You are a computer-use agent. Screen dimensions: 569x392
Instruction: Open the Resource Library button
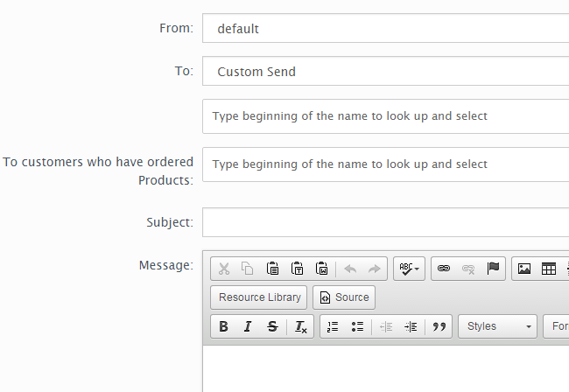(259, 297)
